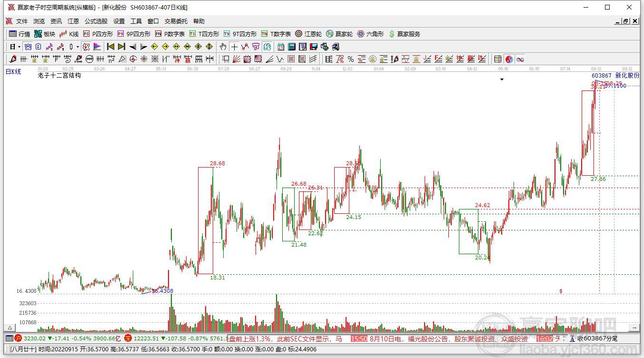Expand the candlestick style dropdown arrow
Viewport: 644px width, 358px height.
(78, 47)
